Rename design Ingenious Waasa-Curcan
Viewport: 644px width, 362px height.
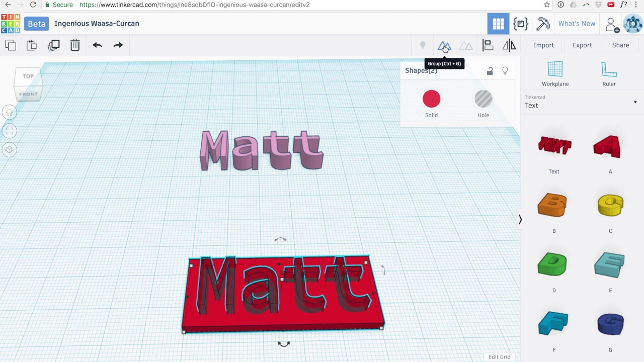pyautogui.click(x=97, y=23)
